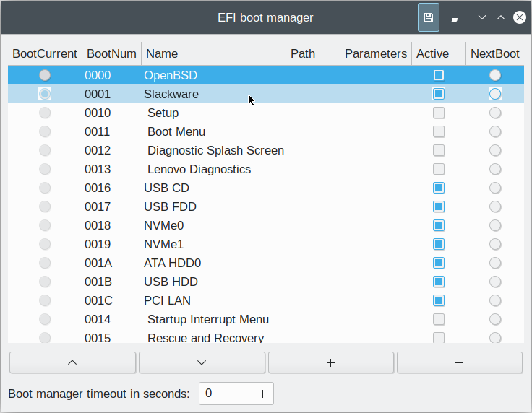Click the BootNum column header
This screenshot has height=413, width=532.
[x=111, y=53]
